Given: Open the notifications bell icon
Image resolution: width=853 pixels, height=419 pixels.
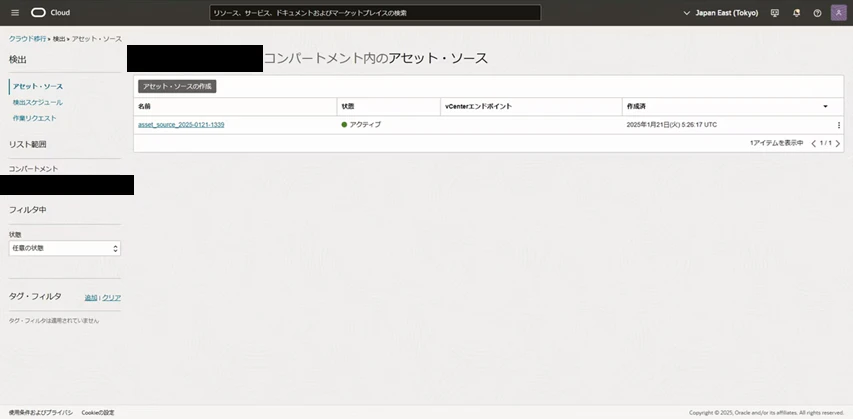Looking at the screenshot, I should 796,13.
